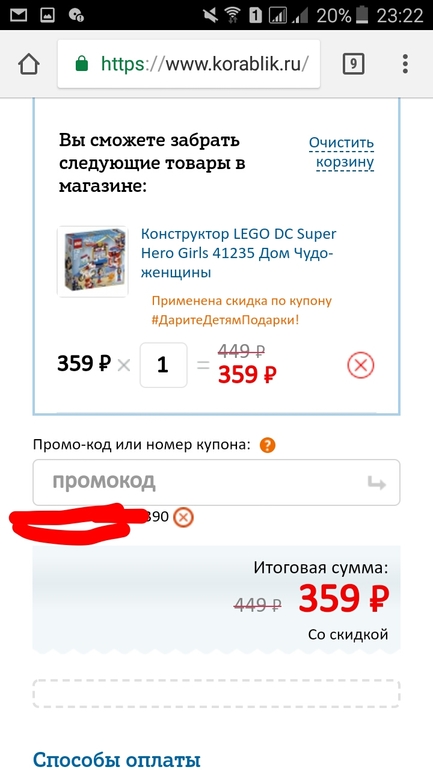
Task: Tap the LEGO product thumbnail image
Action: [x=92, y=261]
